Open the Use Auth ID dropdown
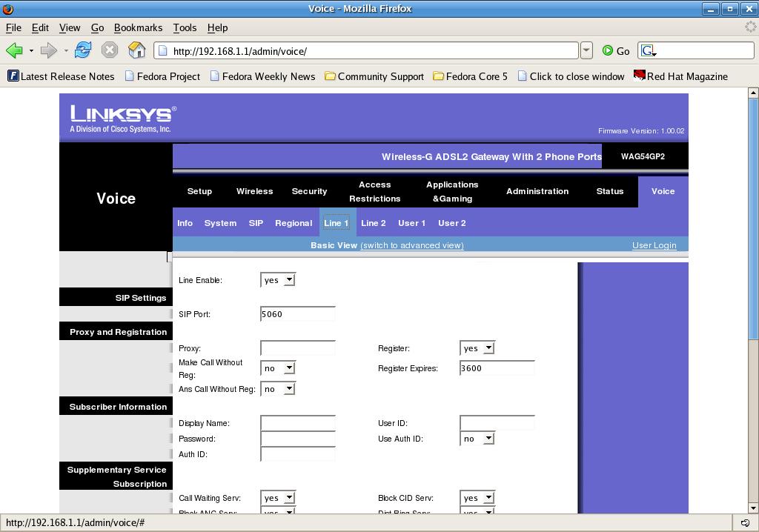Viewport: 759px width, 532px height. click(x=477, y=439)
